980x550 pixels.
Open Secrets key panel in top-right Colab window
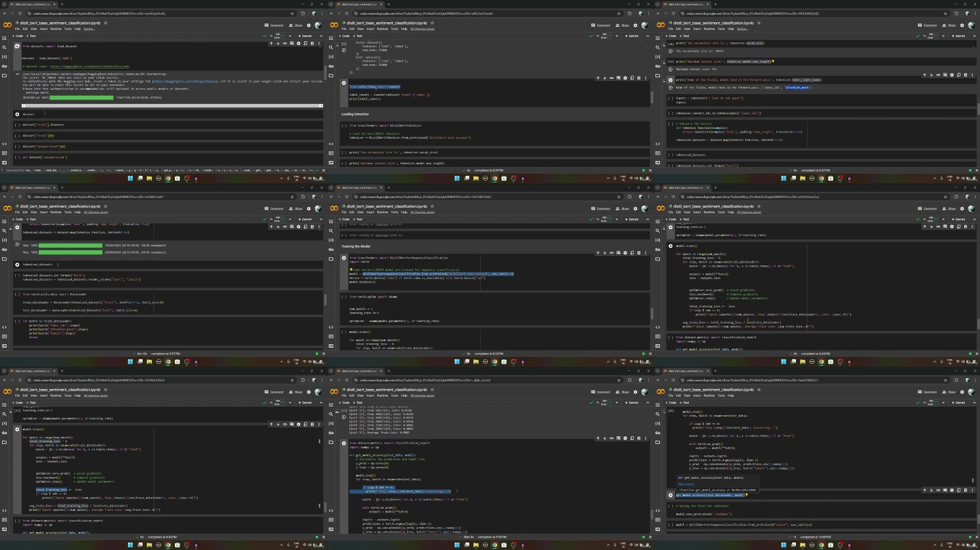pos(658,66)
